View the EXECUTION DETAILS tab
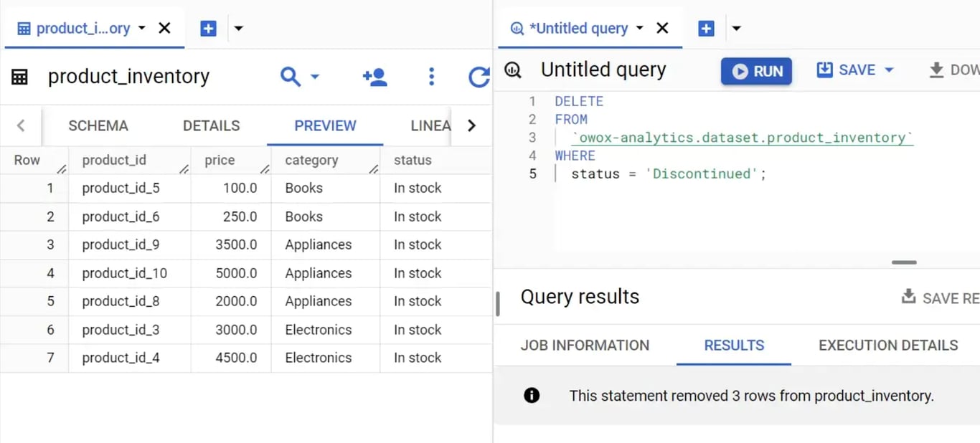This screenshot has width=980, height=443. coord(888,345)
